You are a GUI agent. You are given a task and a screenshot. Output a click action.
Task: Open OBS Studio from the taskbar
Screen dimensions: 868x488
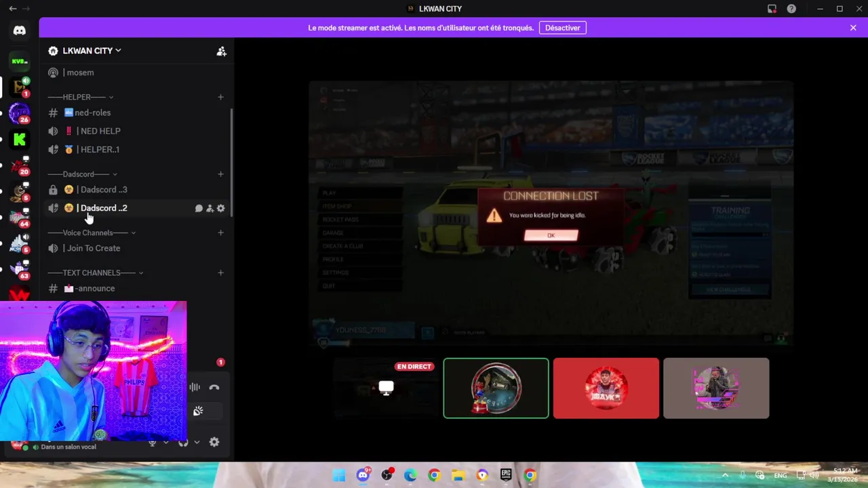click(x=387, y=475)
